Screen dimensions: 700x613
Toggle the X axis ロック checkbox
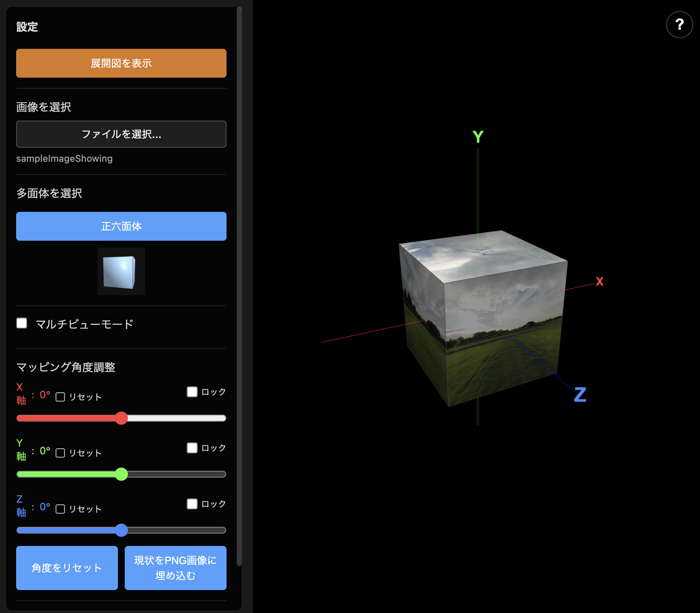(192, 392)
